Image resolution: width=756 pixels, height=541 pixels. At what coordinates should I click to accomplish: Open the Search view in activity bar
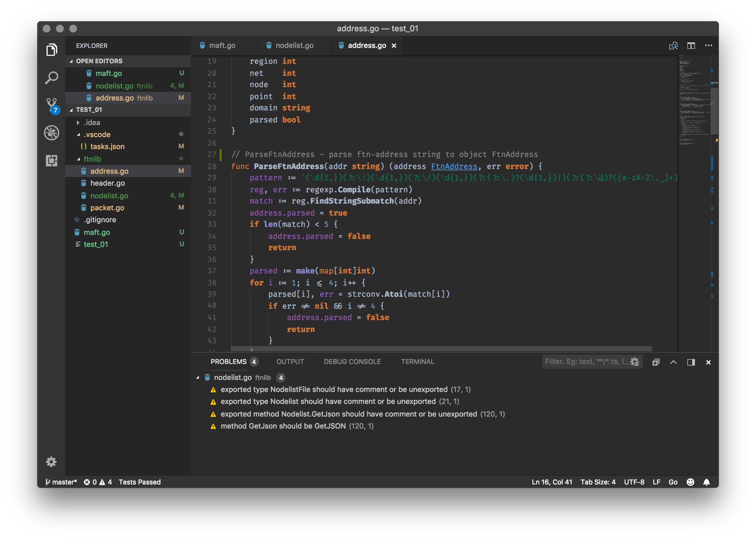pos(52,78)
